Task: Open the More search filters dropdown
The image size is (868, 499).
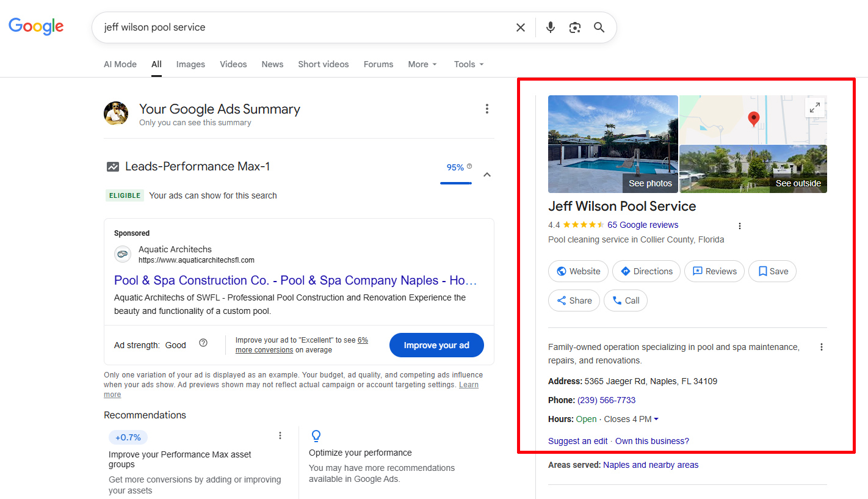Action: [x=422, y=64]
